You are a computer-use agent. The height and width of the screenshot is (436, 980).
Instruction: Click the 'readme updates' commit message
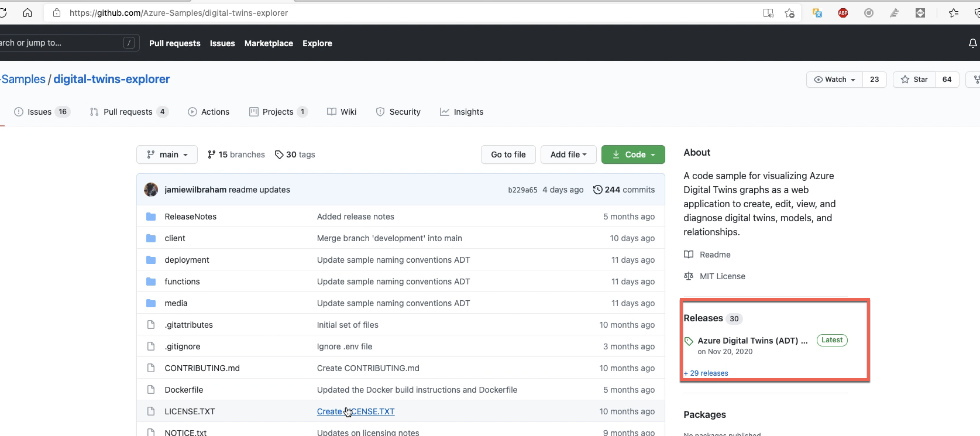(259, 190)
